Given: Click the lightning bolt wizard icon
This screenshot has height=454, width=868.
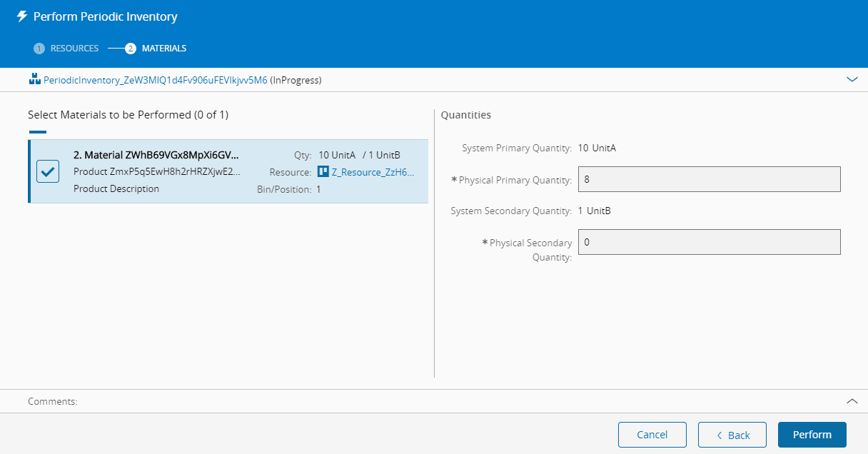Looking at the screenshot, I should point(22,16).
